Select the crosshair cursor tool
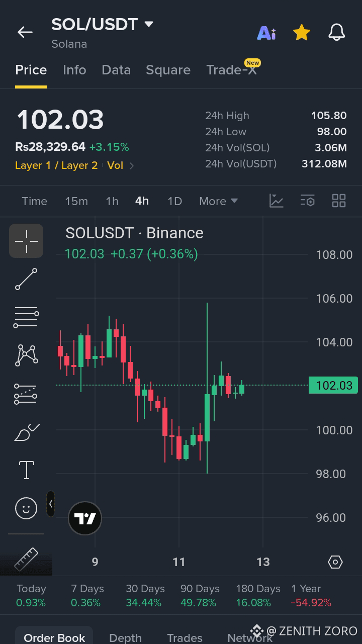The image size is (362, 644). point(26,241)
